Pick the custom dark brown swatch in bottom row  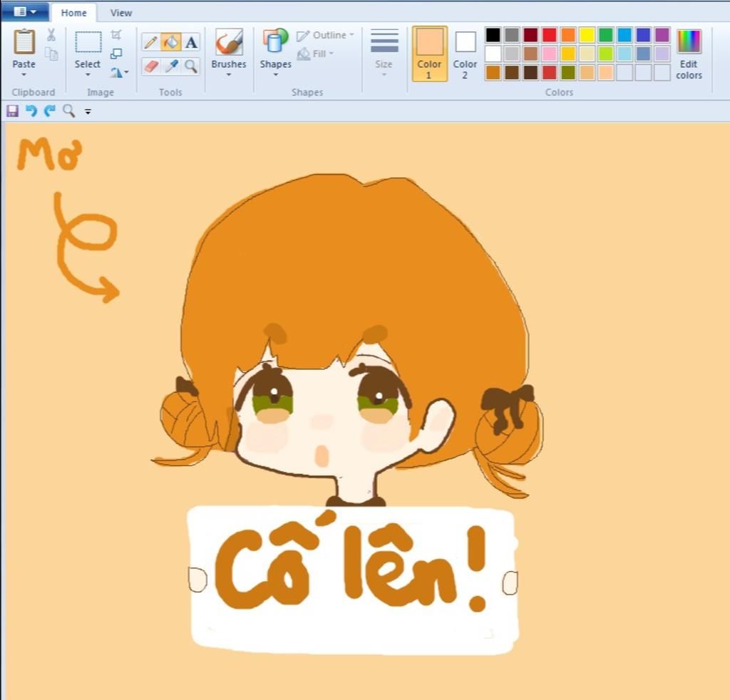coord(530,73)
